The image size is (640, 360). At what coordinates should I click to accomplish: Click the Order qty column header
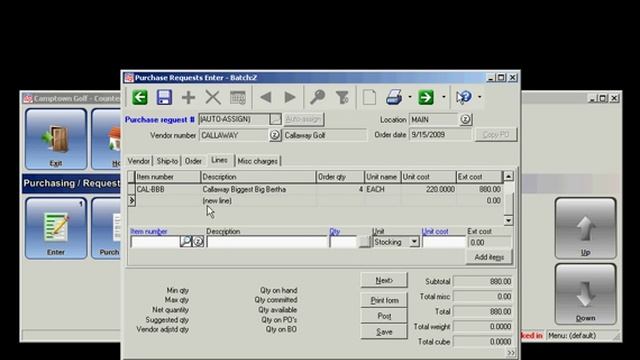(340, 177)
